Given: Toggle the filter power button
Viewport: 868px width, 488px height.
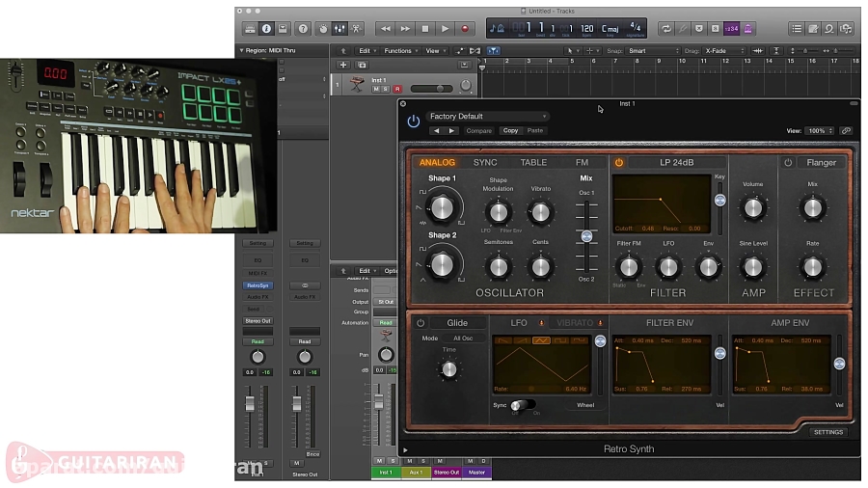Looking at the screenshot, I should click(619, 163).
